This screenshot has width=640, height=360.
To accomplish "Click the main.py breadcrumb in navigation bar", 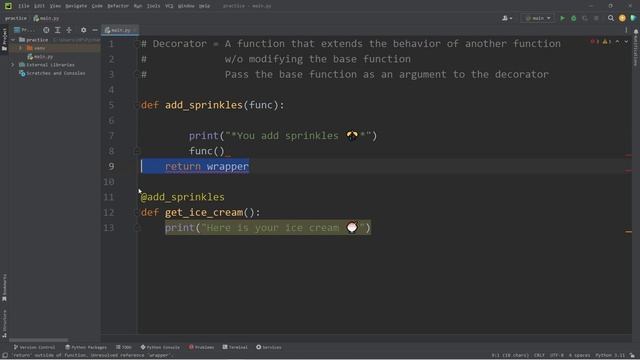I will (x=47, y=18).
